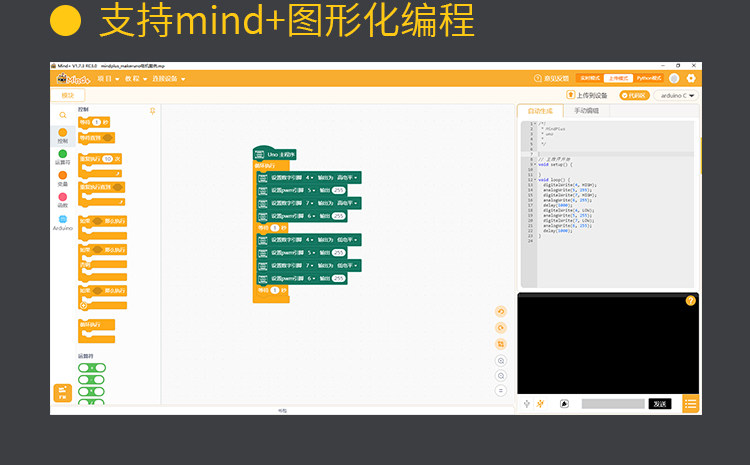The width and height of the screenshot is (750, 465).
Task: Select the blue Arduino category
Action: [x=63, y=223]
